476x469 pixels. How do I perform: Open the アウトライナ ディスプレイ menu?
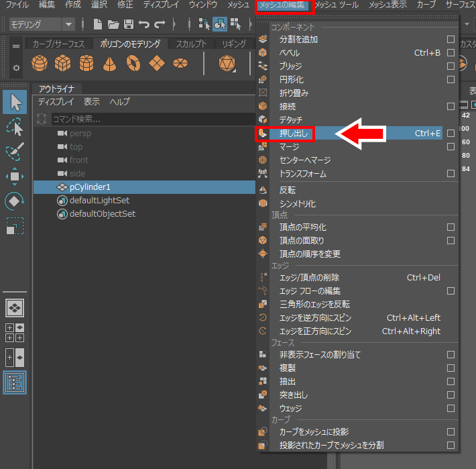56,102
